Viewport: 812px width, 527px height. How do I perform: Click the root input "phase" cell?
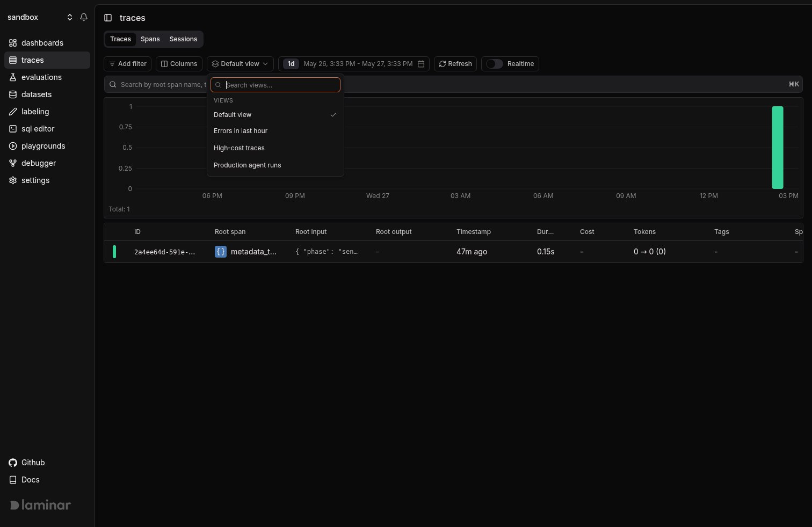click(327, 252)
